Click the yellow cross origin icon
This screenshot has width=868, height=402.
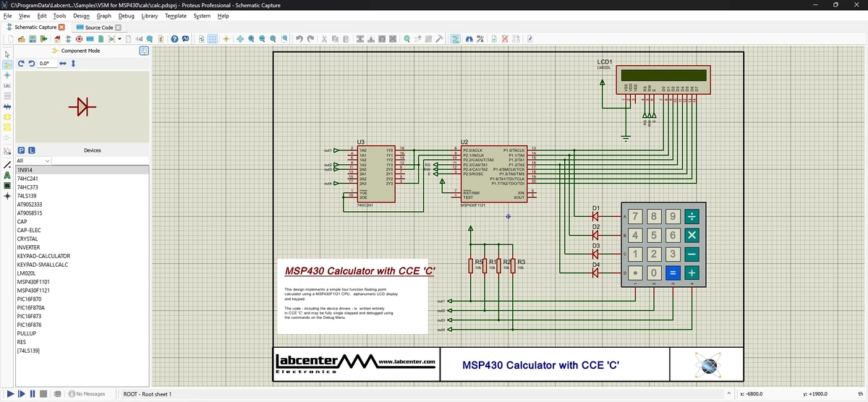pos(226,38)
